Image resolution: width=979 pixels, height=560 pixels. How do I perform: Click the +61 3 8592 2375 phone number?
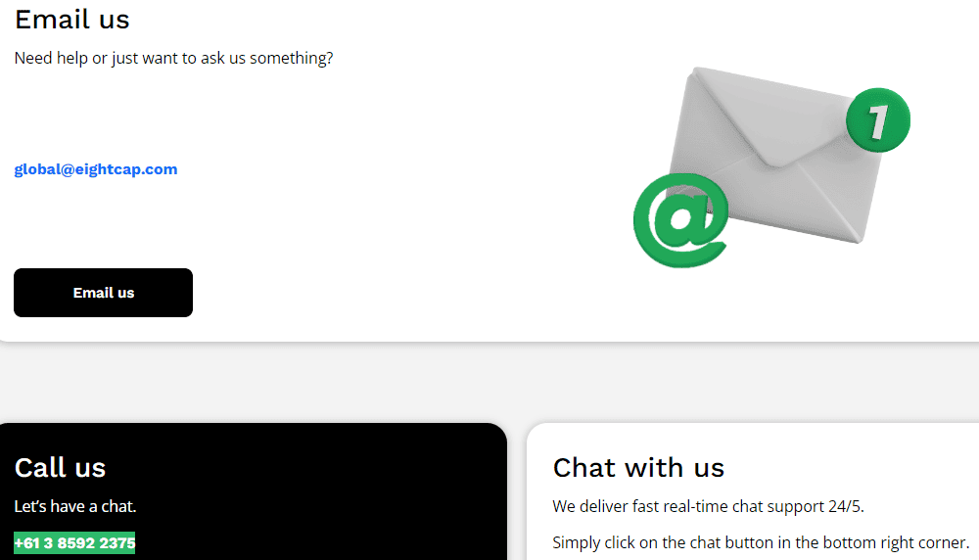74,543
